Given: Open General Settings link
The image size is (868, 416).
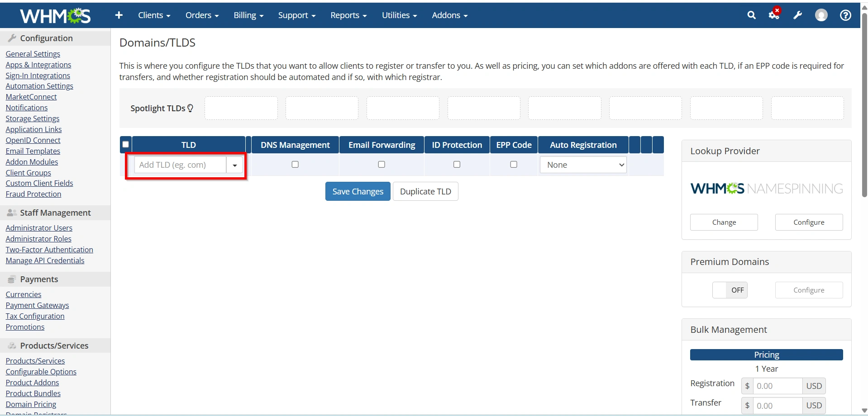Looking at the screenshot, I should (33, 54).
